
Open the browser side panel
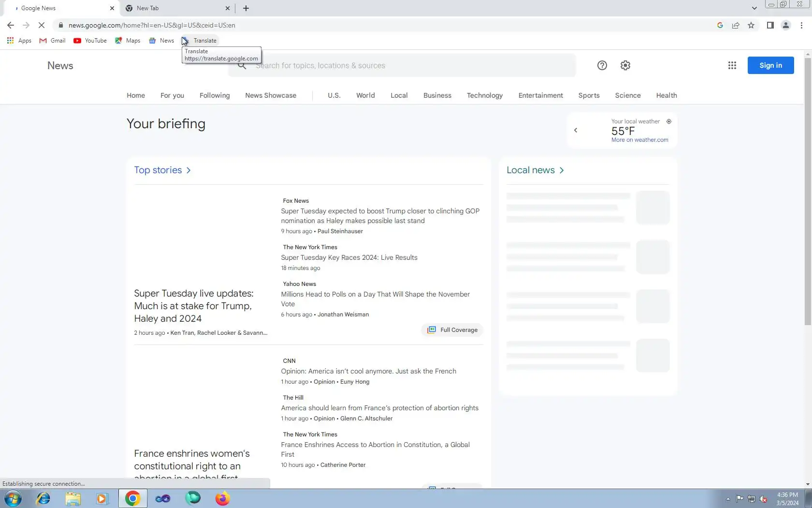point(770,25)
